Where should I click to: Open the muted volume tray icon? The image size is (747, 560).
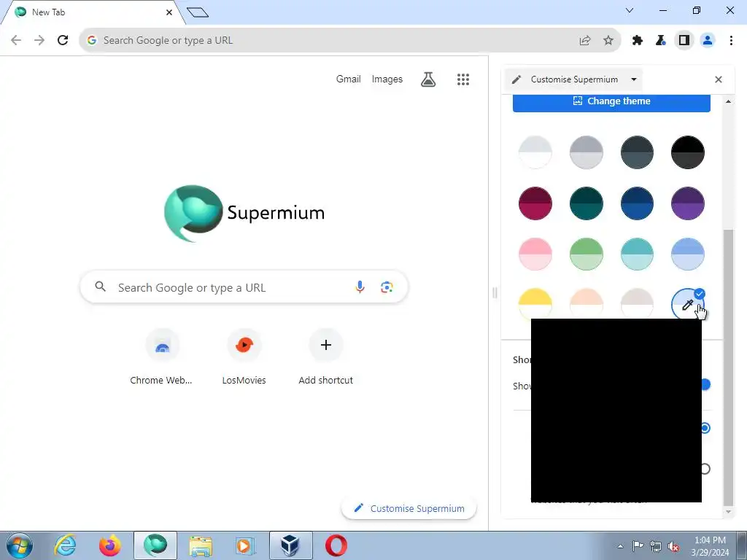673,547
